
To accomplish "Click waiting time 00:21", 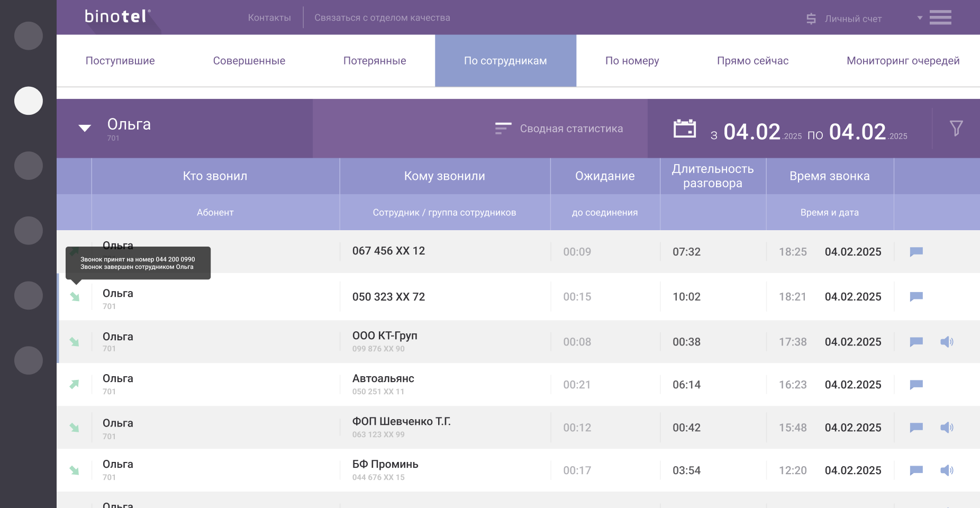I will [x=577, y=385].
